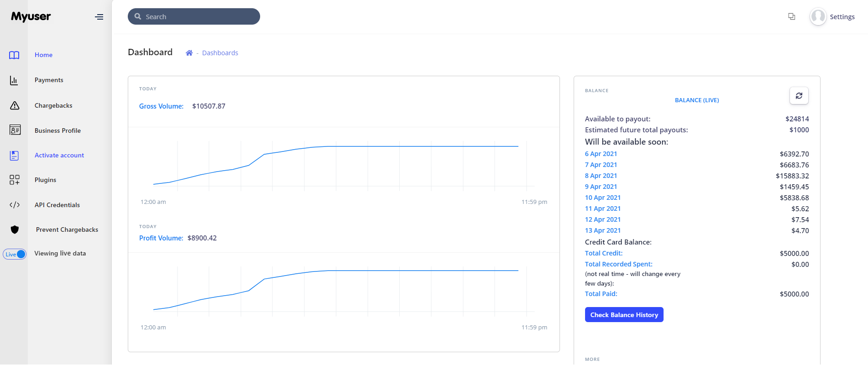Focus the Search input field
Viewport: 868px width, 370px height.
point(194,16)
